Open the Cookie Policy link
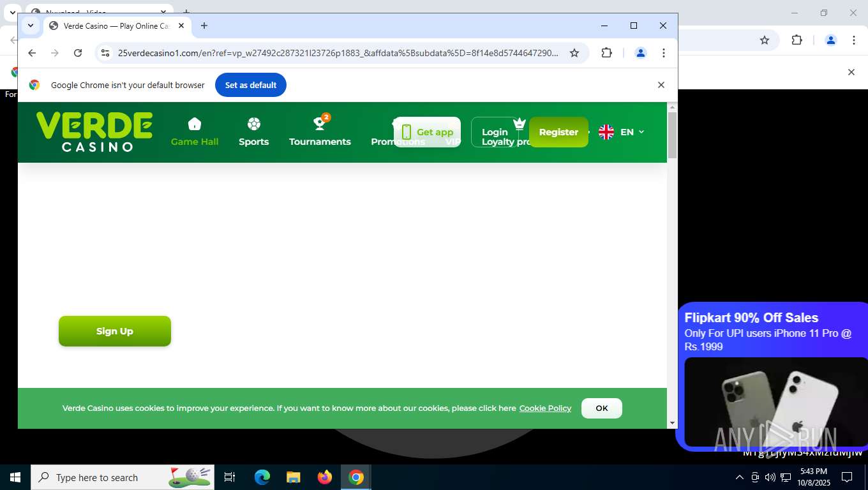This screenshot has height=490, width=868. [545, 408]
